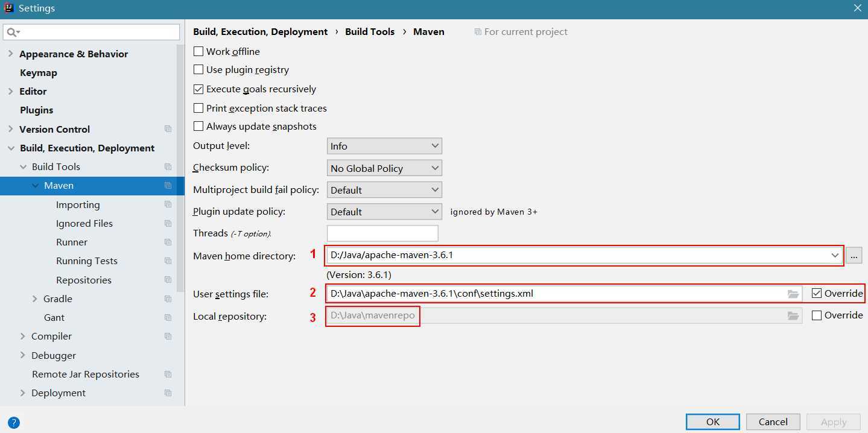Expand the Gradle node arrow
Image resolution: width=868 pixels, height=433 pixels.
(35, 299)
